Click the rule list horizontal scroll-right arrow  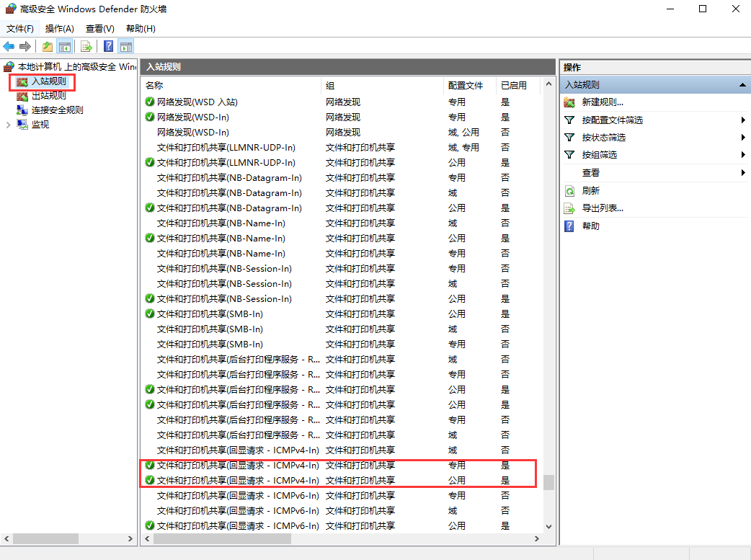point(537,539)
